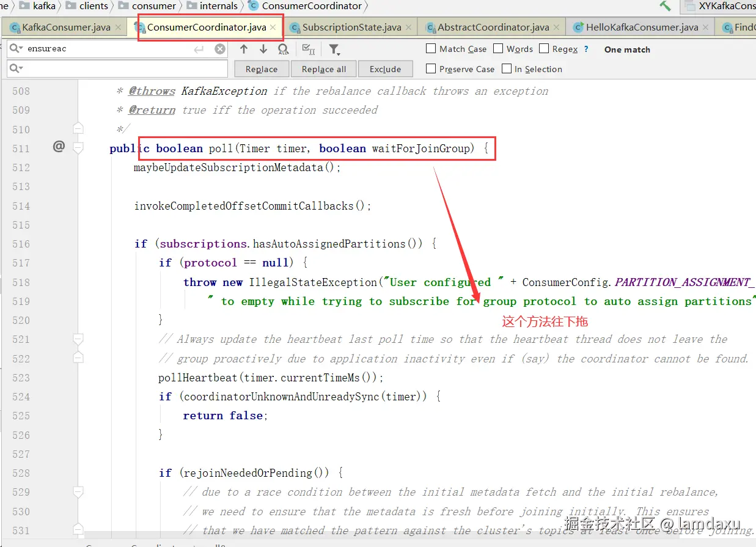756x547 pixels.
Task: Click the Exclude button
Action: [386, 69]
